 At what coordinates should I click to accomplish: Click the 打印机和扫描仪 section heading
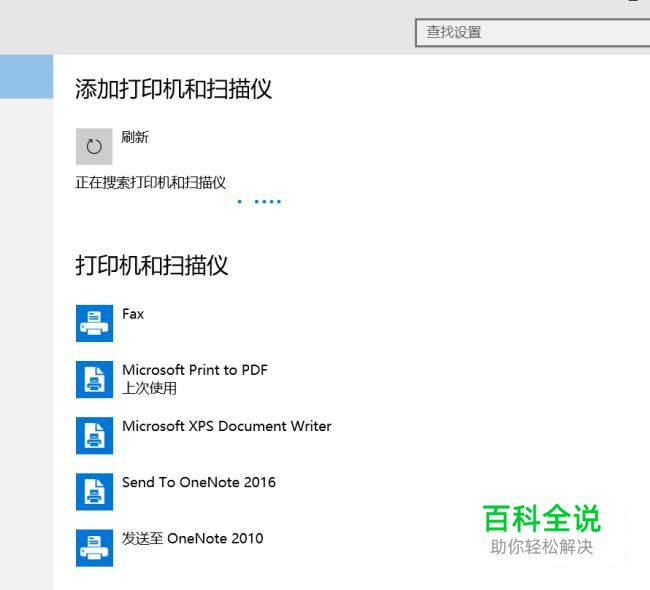152,265
